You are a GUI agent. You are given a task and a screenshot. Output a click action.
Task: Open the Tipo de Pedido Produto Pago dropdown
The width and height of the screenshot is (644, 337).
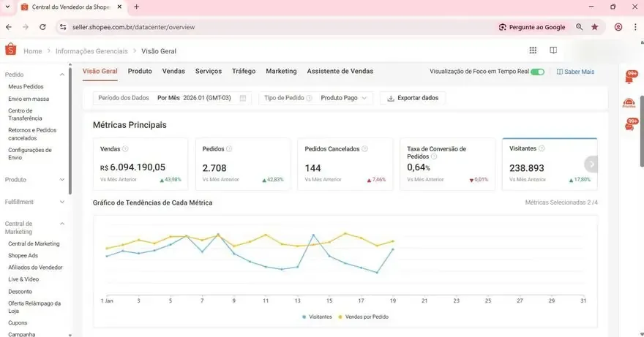click(316, 98)
